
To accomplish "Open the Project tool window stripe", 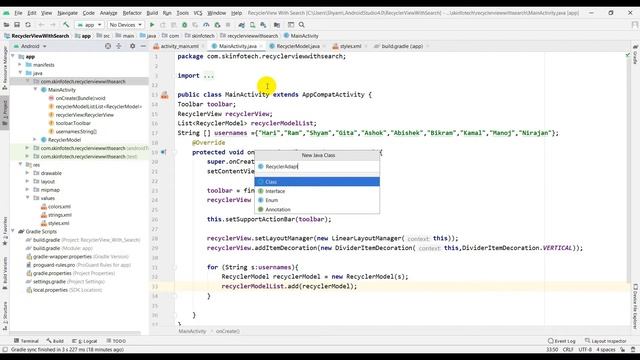I will point(5,114).
